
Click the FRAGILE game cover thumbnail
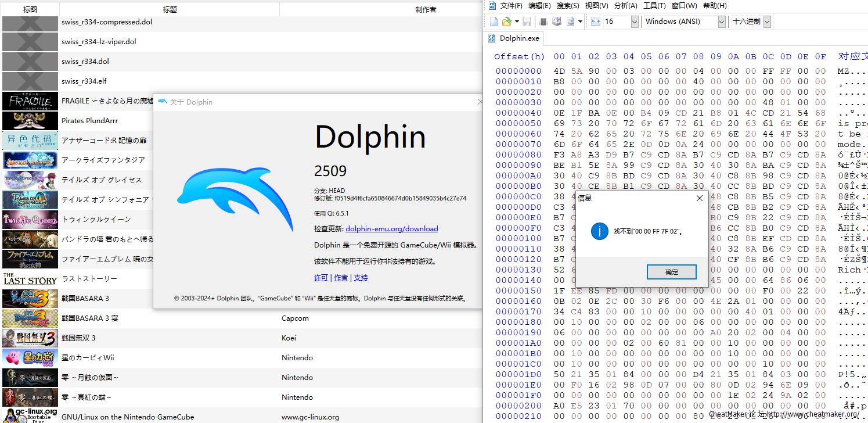(x=30, y=101)
